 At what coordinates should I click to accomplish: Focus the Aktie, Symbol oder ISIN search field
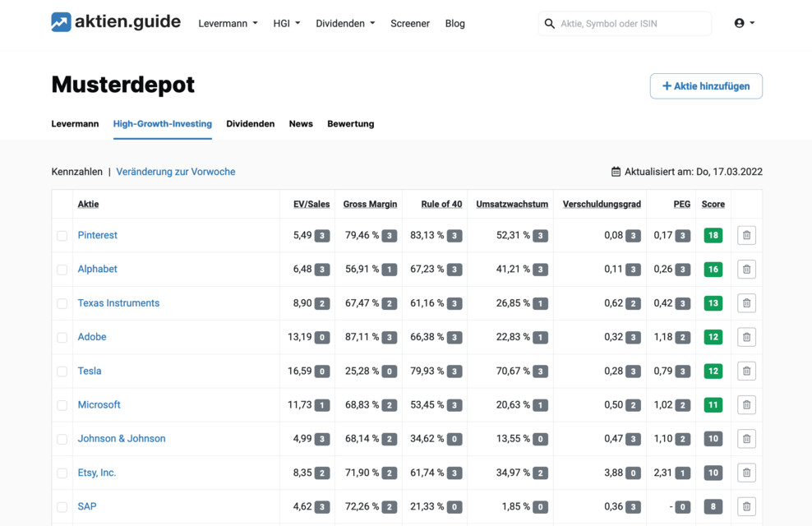pos(625,24)
